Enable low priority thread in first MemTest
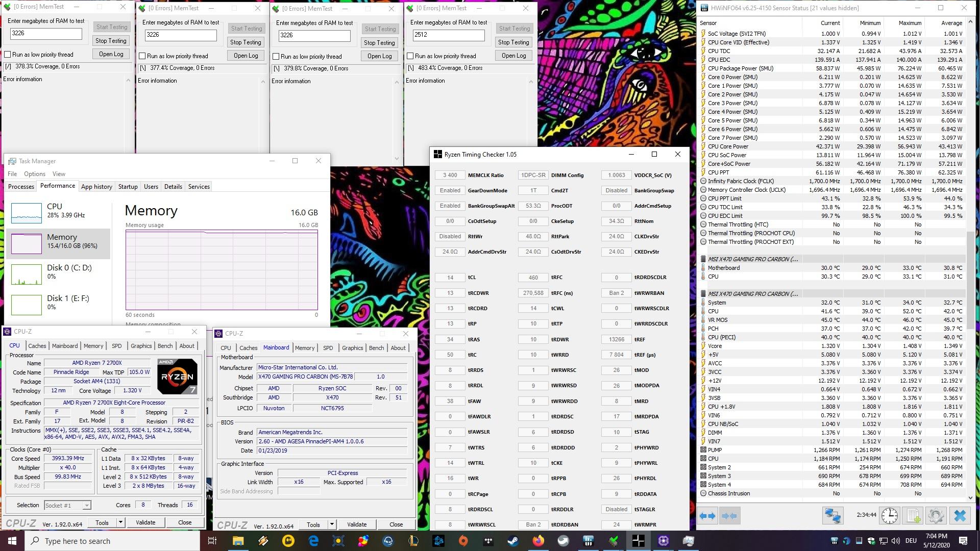This screenshot has width=980, height=551. (x=8, y=55)
